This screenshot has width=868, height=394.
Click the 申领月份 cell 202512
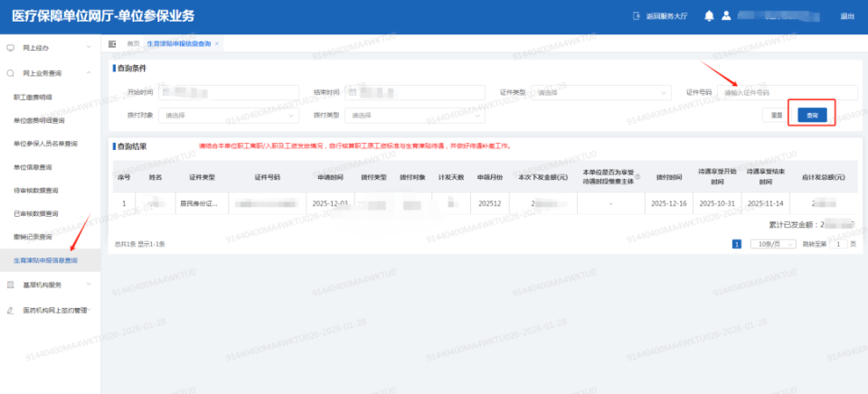point(489,203)
